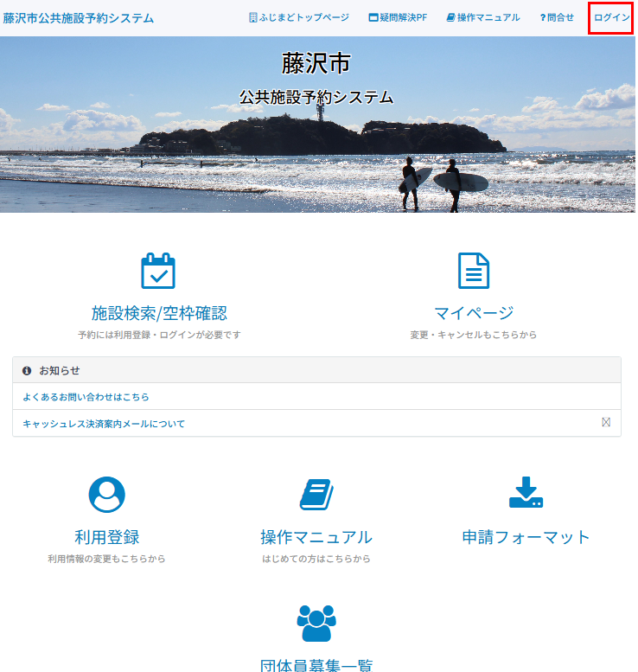Click はじめての方はこちらから caption
The image size is (638, 672).
(x=316, y=559)
